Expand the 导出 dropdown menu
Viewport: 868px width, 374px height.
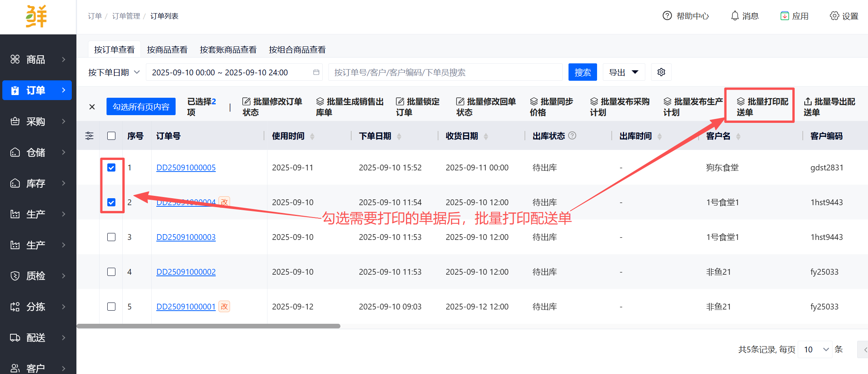(624, 72)
